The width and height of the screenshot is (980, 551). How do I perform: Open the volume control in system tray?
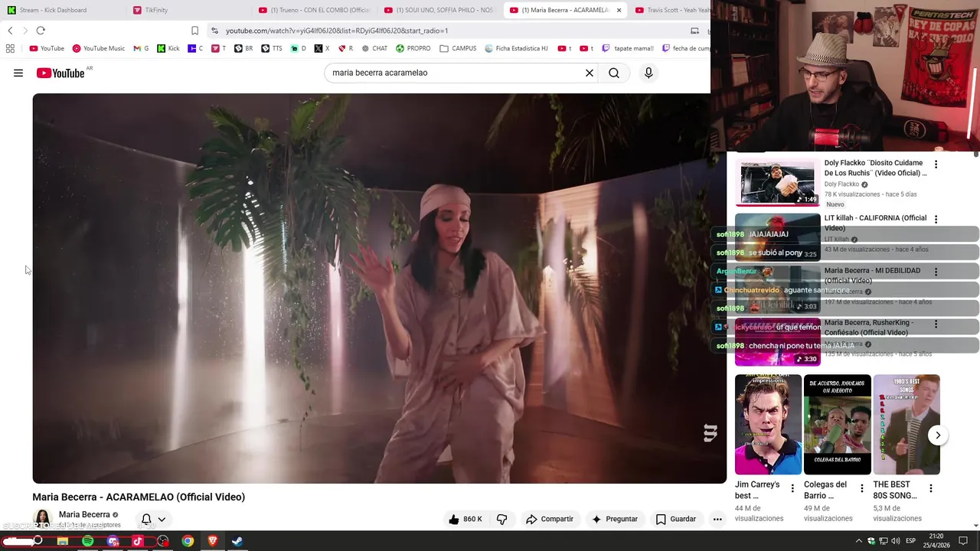click(x=896, y=541)
